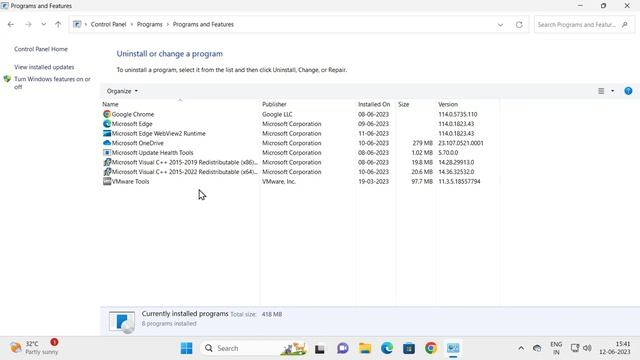The image size is (640, 360).
Task: Open the volume speaker tray icon
Action: pyautogui.click(x=587, y=348)
